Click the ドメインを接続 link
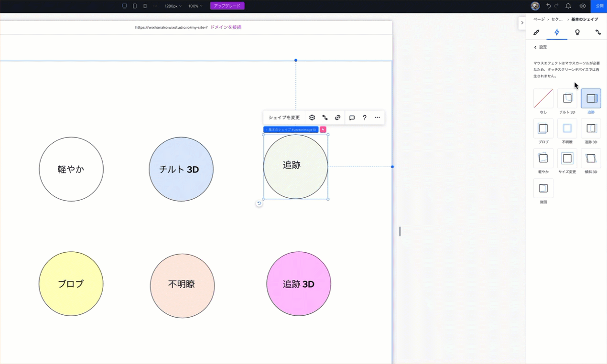The image size is (607, 364). click(226, 27)
